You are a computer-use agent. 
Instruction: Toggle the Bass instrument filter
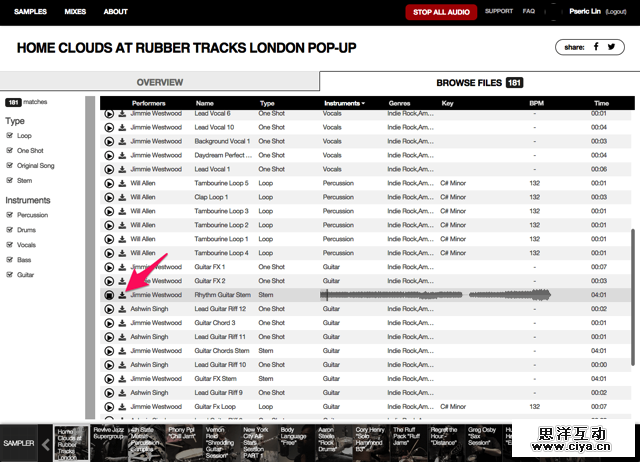[x=10, y=260]
